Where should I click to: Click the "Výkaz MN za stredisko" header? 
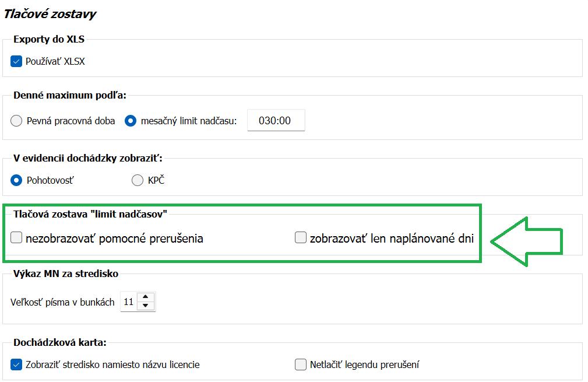(x=66, y=274)
